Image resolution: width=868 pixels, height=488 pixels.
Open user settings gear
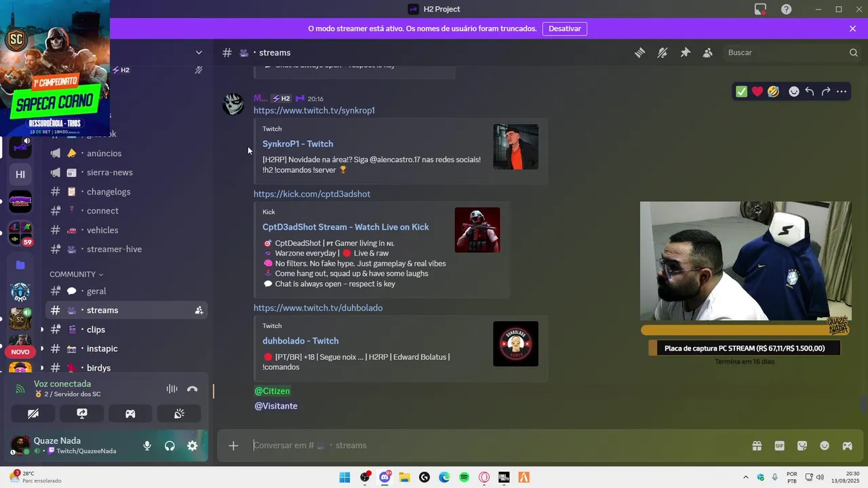tap(193, 446)
